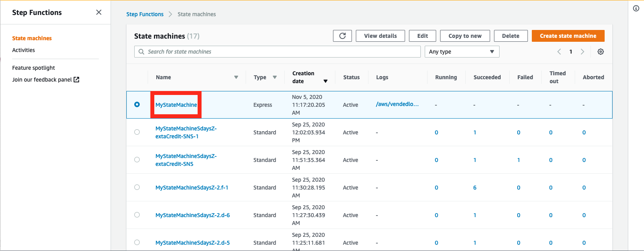Close the Step Functions side panel
The height and width of the screenshot is (251, 644).
[x=99, y=12]
